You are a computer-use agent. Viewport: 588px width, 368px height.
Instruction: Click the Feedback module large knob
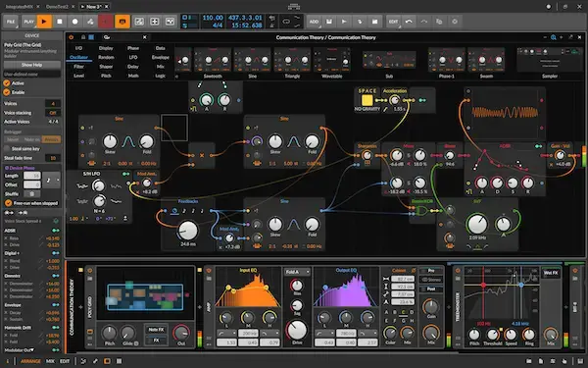[188, 231]
